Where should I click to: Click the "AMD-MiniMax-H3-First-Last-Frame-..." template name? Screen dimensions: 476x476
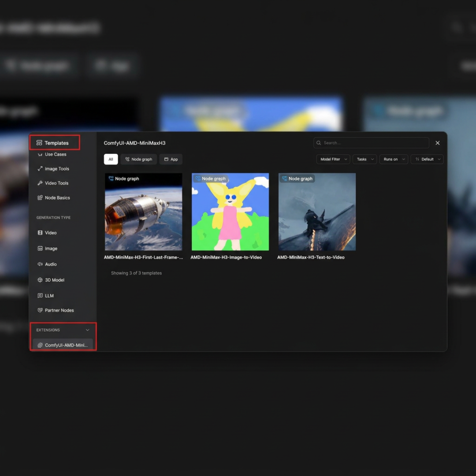coord(143,257)
